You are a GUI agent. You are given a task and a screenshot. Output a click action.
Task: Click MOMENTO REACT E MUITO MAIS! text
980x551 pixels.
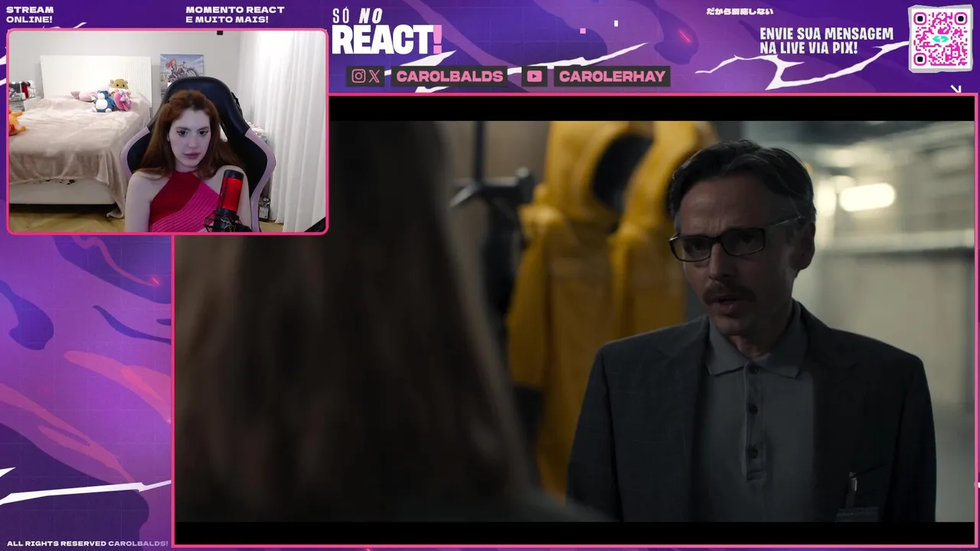click(x=235, y=15)
